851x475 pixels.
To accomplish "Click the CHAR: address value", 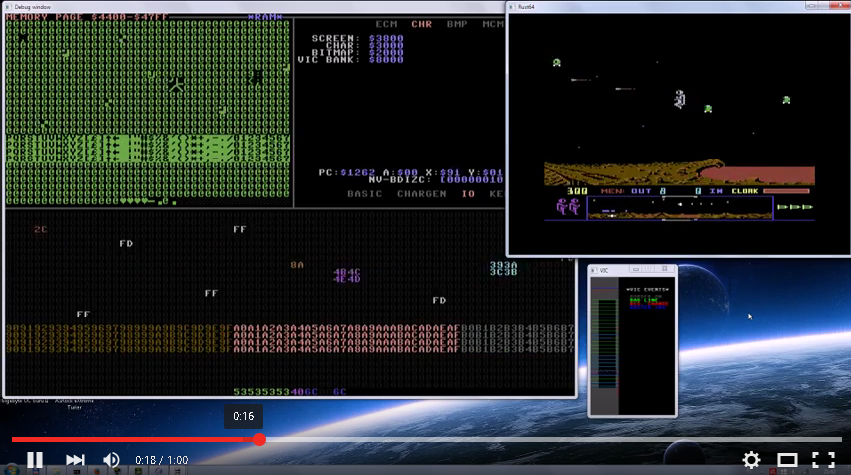I will [x=386, y=46].
